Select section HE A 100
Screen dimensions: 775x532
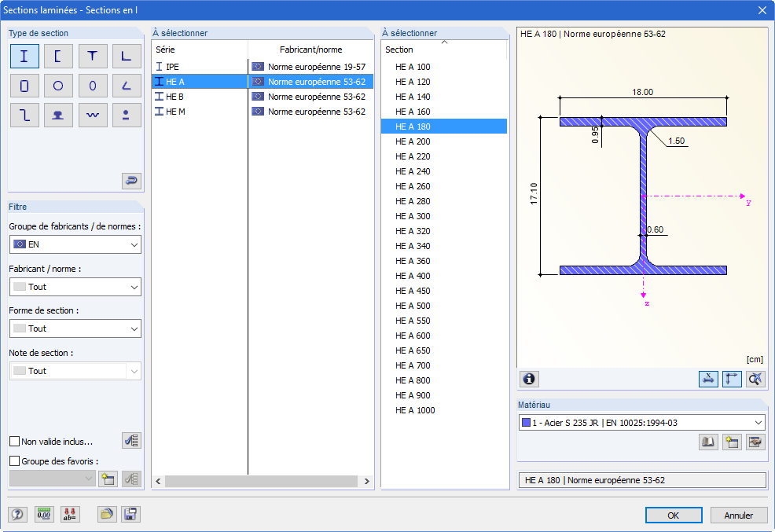[x=444, y=67]
